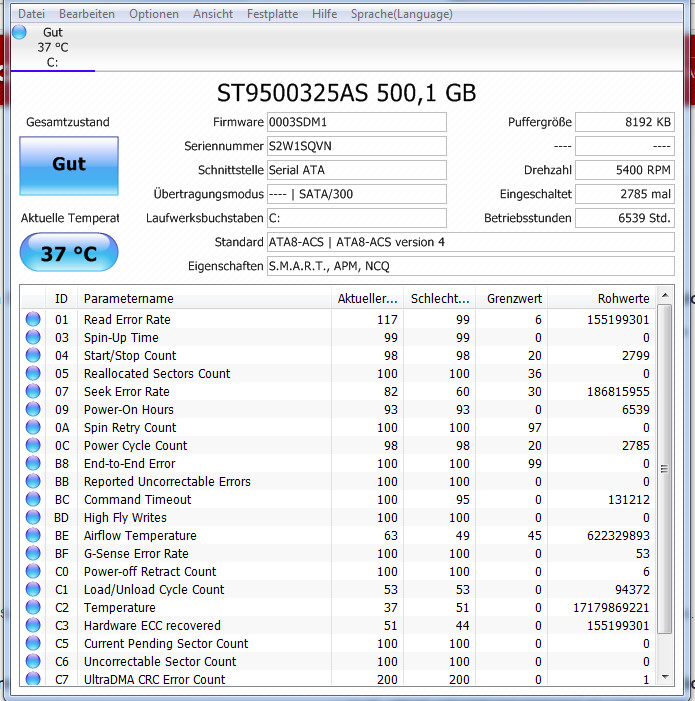
Task: Click the Firmware field 0003SDM1
Action: coord(357,122)
